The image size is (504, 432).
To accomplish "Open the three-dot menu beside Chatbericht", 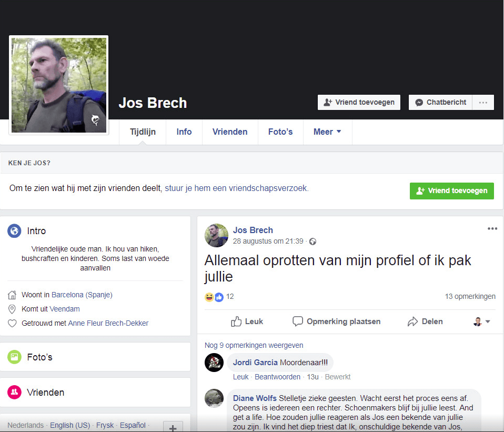I will coord(483,103).
